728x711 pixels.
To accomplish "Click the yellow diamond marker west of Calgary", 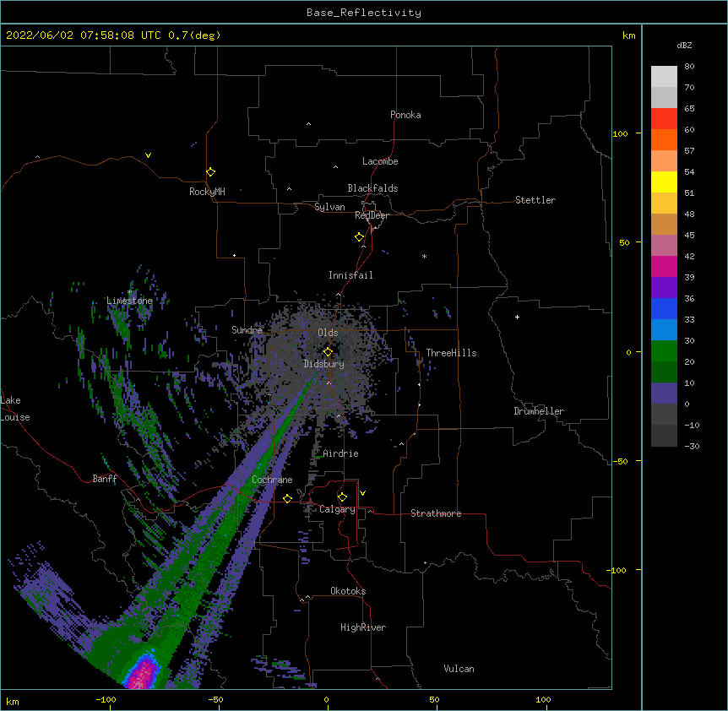I will 287,498.
